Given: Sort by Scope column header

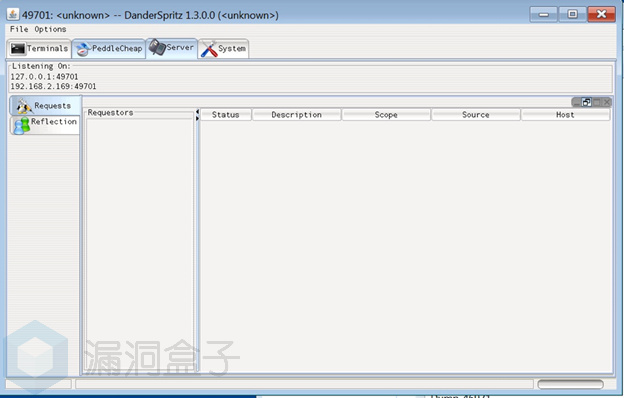Looking at the screenshot, I should 386,115.
